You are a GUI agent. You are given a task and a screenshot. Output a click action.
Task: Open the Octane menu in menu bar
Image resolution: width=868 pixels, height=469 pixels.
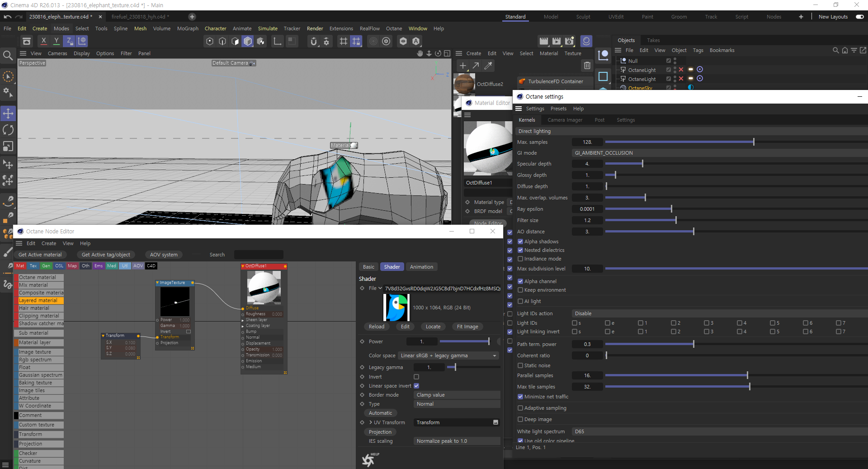click(x=394, y=28)
